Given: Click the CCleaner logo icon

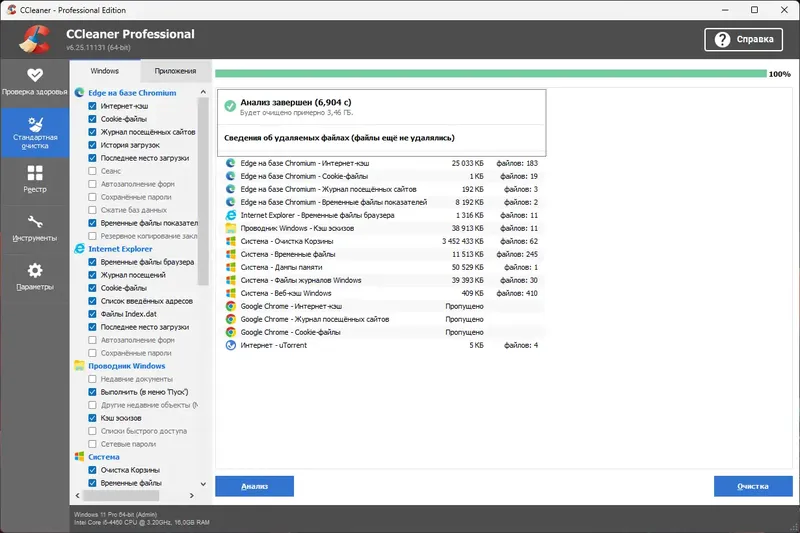Looking at the screenshot, I should 36,39.
